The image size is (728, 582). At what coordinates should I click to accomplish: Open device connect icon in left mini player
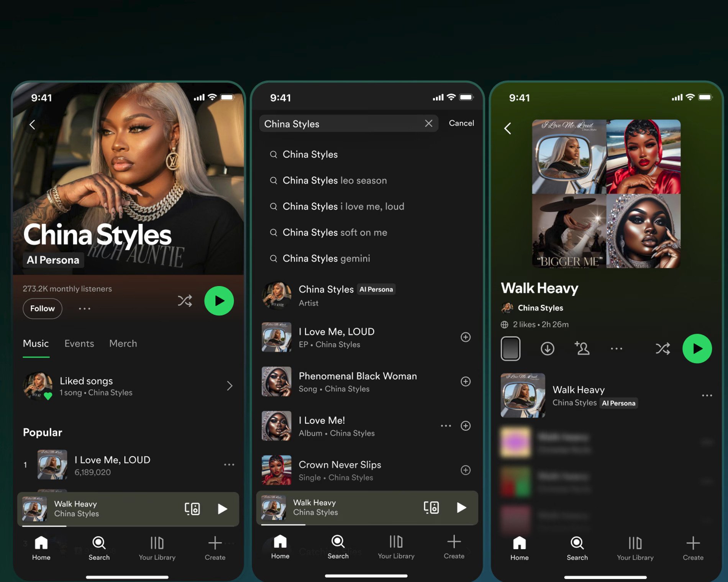click(x=192, y=509)
